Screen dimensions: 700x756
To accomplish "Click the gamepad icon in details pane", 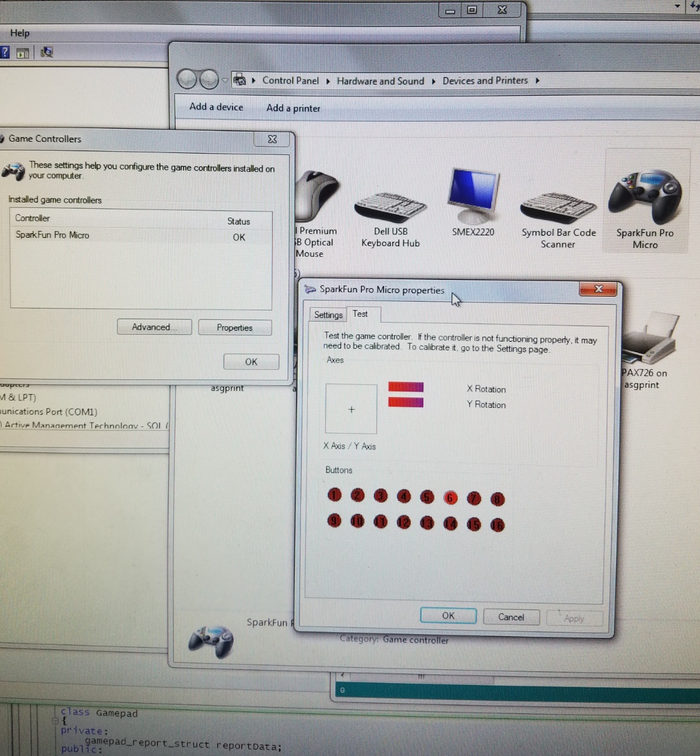I will pyautogui.click(x=212, y=640).
